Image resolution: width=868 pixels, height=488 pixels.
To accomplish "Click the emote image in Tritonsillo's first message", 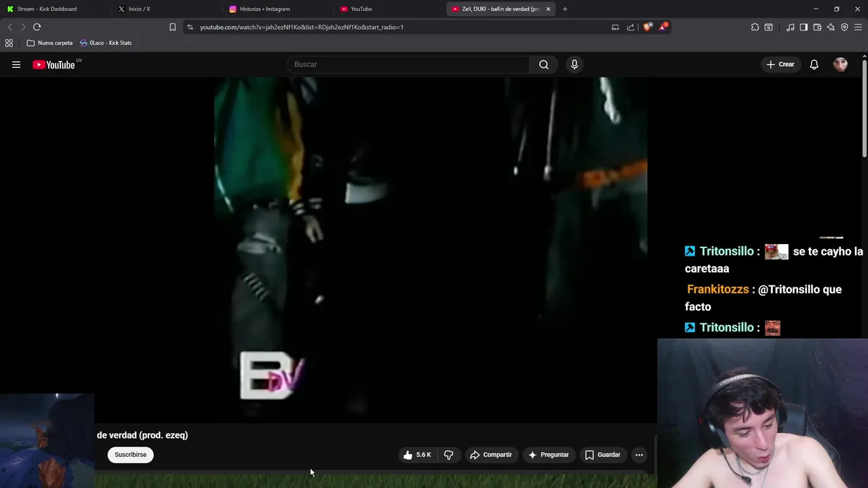I will pos(776,251).
